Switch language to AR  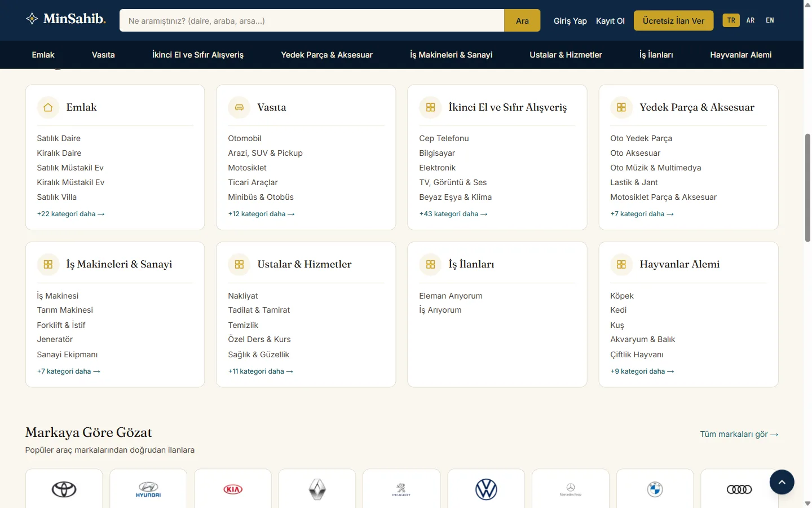pos(751,20)
